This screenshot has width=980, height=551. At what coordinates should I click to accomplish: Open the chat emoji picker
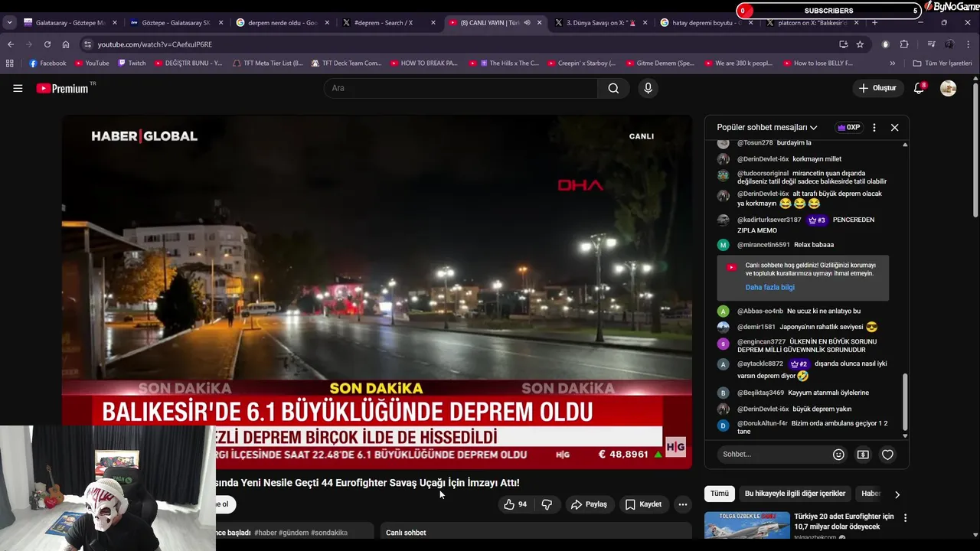pos(838,455)
